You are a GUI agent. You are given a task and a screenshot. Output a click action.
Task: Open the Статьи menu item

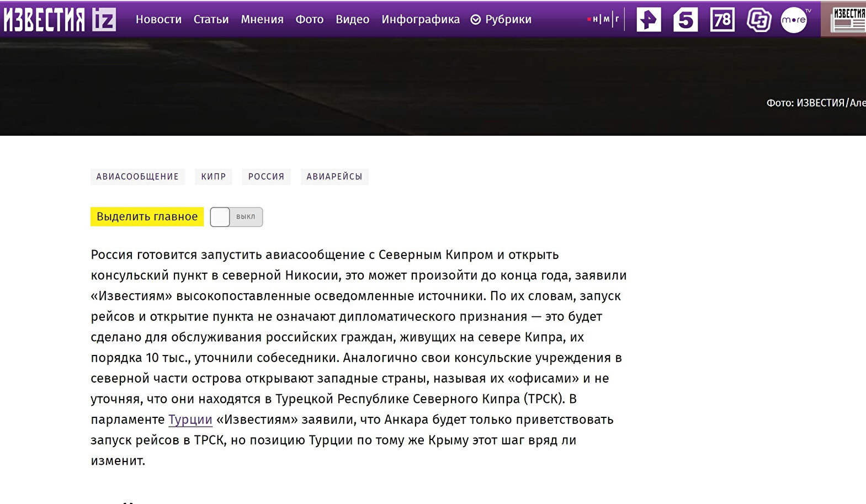tap(211, 19)
